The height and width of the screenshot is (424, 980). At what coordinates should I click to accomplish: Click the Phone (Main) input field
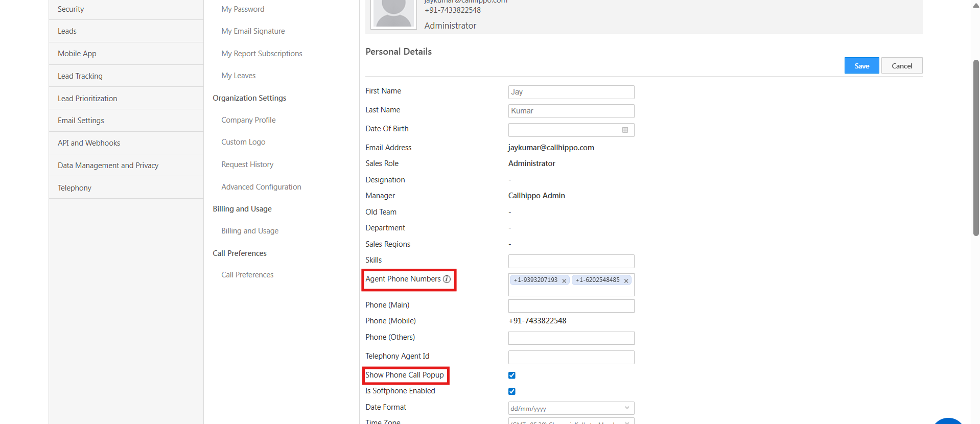[x=571, y=306]
